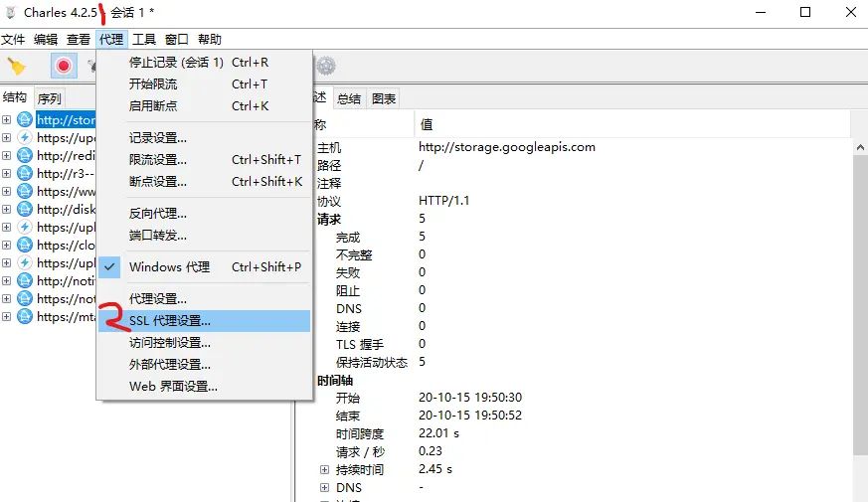Click globe icon of https://not host
The width and height of the screenshot is (868, 502).
tap(25, 298)
